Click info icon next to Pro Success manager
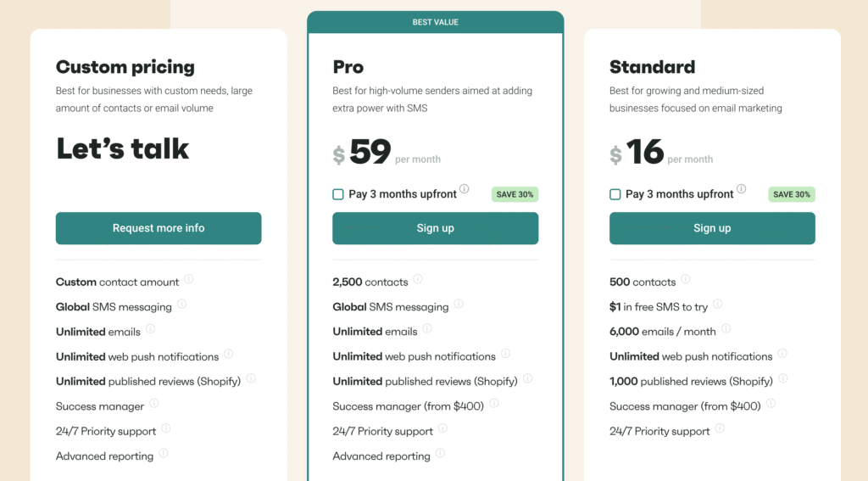 [494, 403]
